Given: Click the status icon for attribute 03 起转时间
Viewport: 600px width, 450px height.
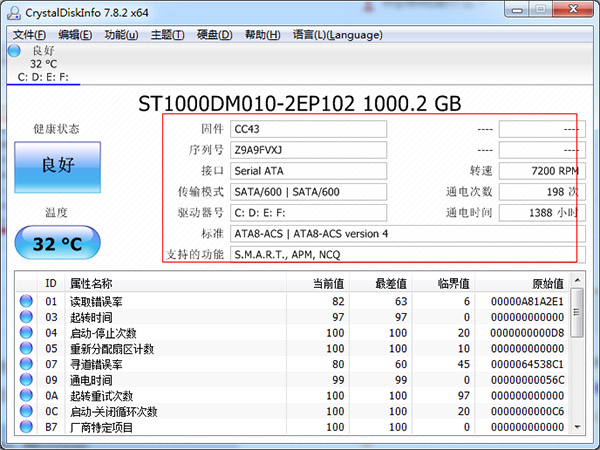Looking at the screenshot, I should tap(26, 317).
